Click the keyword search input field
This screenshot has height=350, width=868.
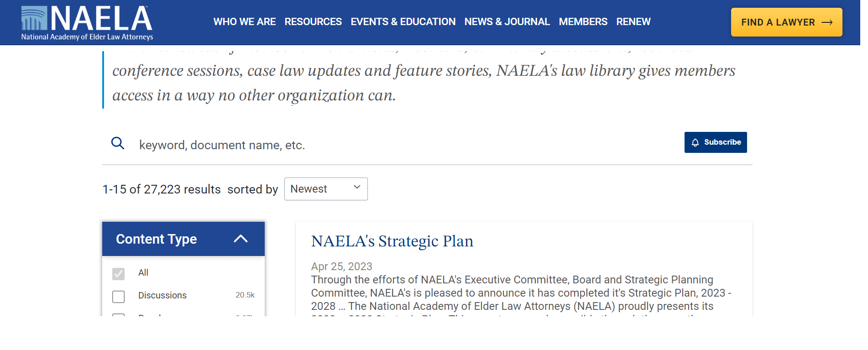click(319, 145)
